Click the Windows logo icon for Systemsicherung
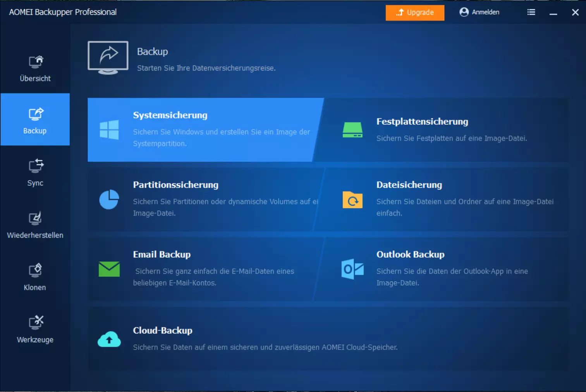 (x=109, y=130)
